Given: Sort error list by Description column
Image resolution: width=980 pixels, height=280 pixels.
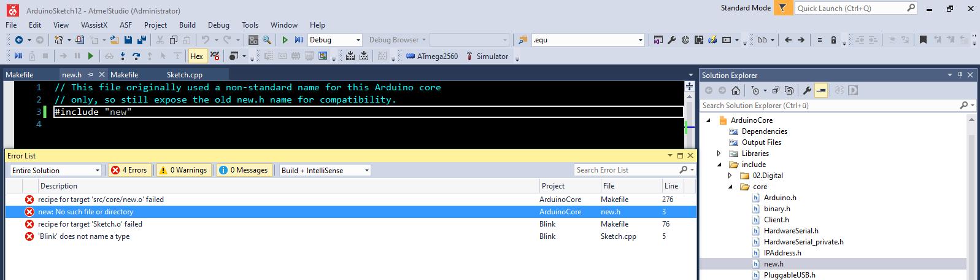Looking at the screenshot, I should 288,186.
